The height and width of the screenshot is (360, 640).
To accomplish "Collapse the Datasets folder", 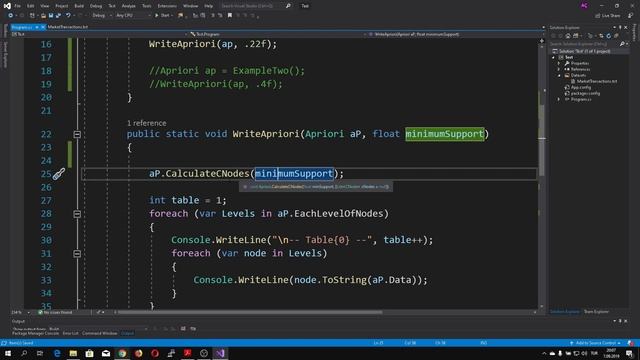I will click(559, 76).
